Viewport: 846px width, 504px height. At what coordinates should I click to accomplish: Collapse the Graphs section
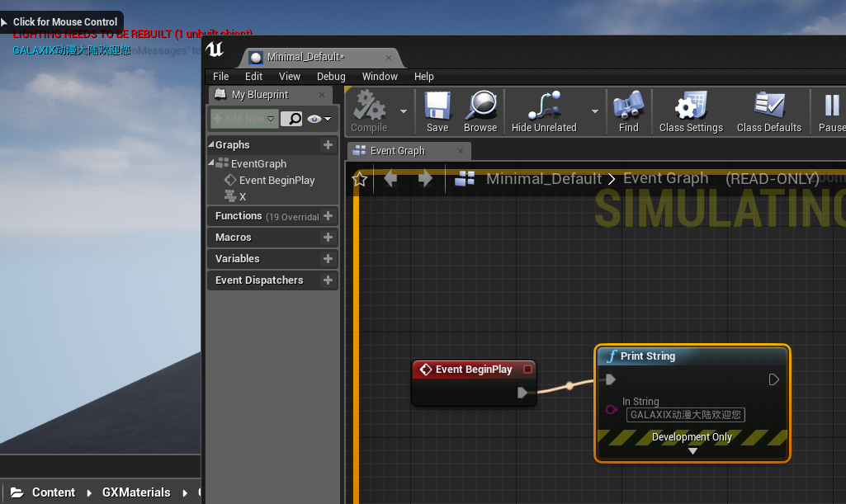(210, 144)
